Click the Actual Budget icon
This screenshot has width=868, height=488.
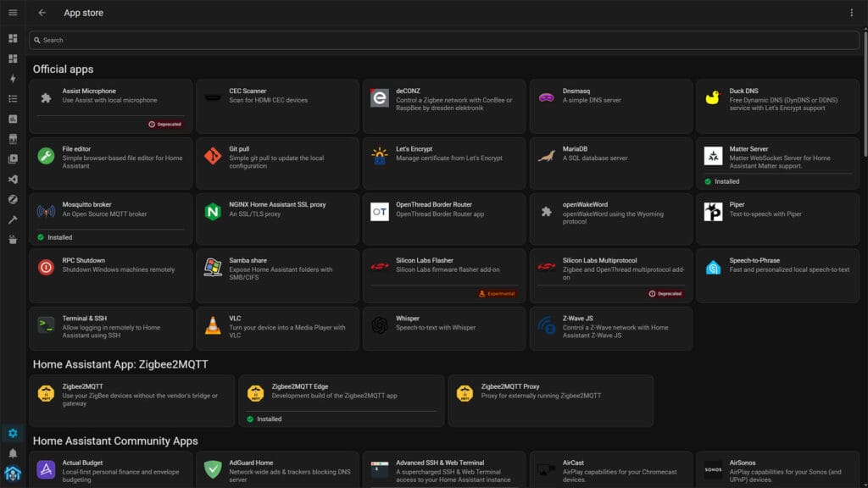click(x=46, y=469)
